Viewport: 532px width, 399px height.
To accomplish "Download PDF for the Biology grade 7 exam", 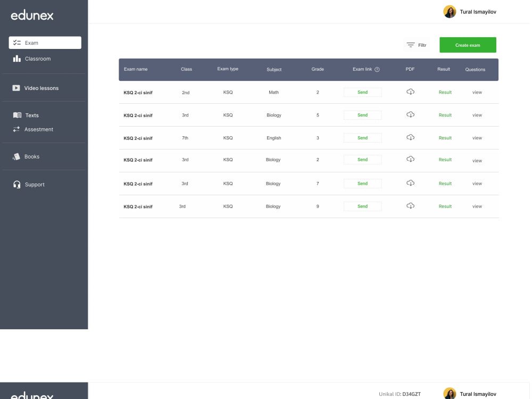I will [x=411, y=183].
